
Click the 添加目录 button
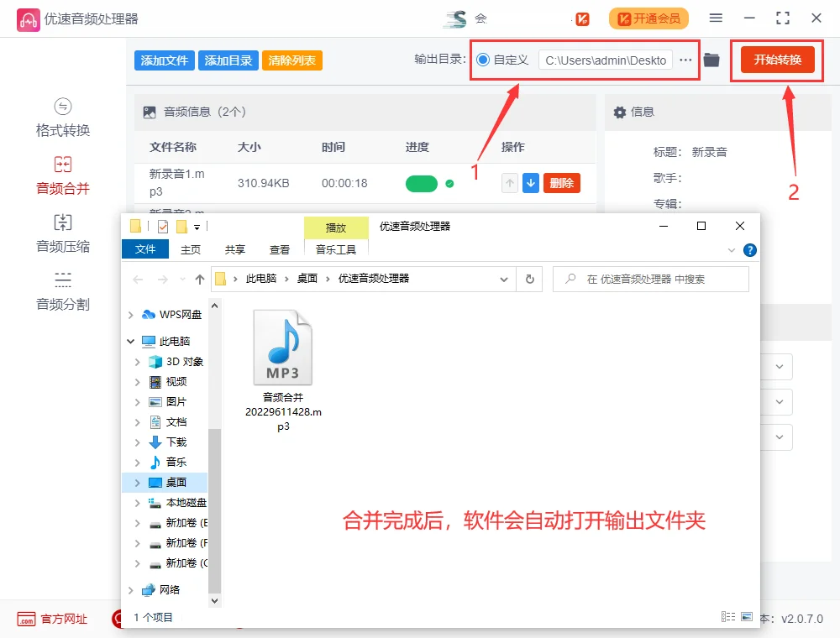[x=228, y=60]
